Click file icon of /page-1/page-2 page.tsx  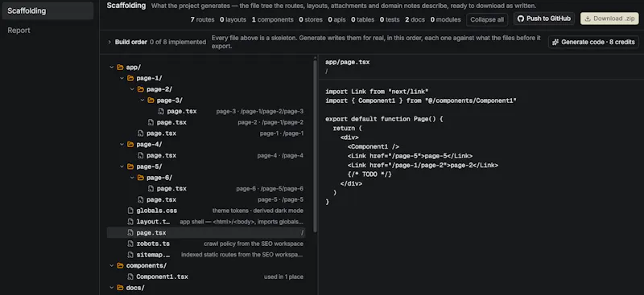click(x=151, y=122)
